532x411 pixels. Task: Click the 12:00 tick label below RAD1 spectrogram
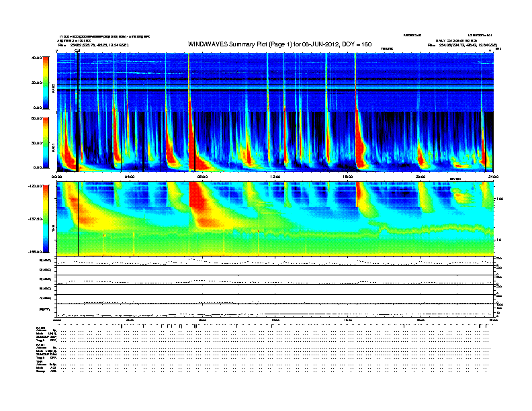(x=275, y=177)
